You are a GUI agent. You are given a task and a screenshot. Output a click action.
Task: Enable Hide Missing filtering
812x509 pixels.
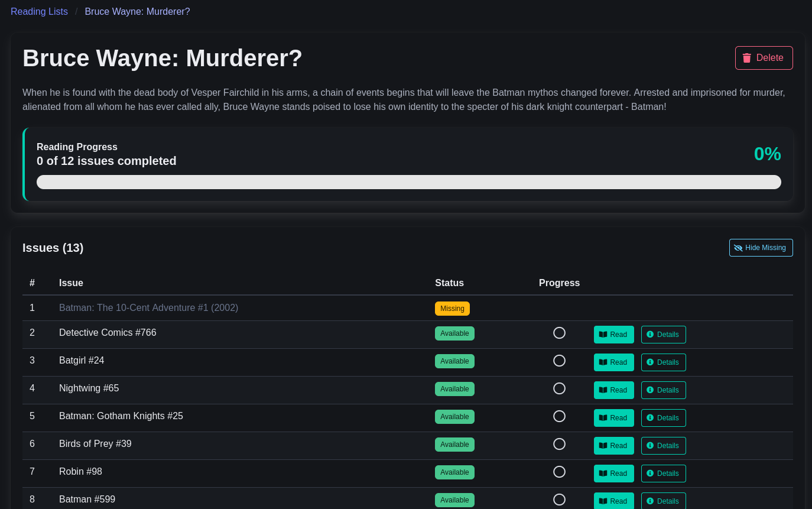tap(761, 248)
